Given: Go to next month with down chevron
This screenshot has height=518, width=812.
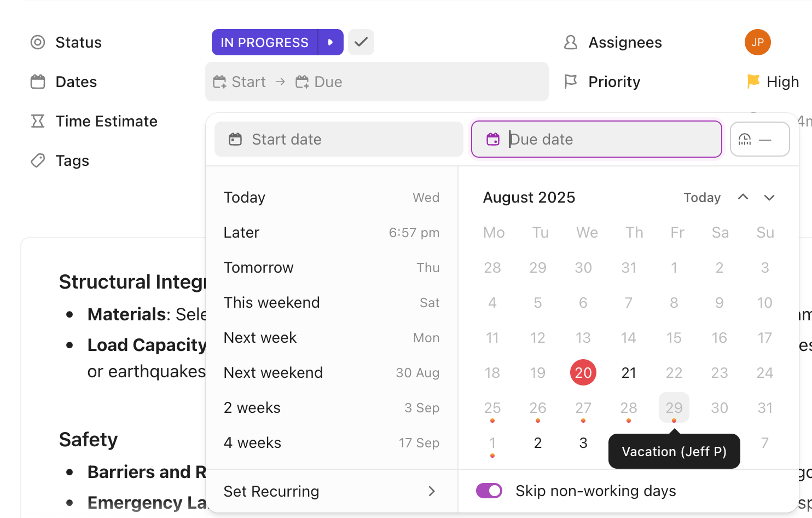Looking at the screenshot, I should 769,197.
